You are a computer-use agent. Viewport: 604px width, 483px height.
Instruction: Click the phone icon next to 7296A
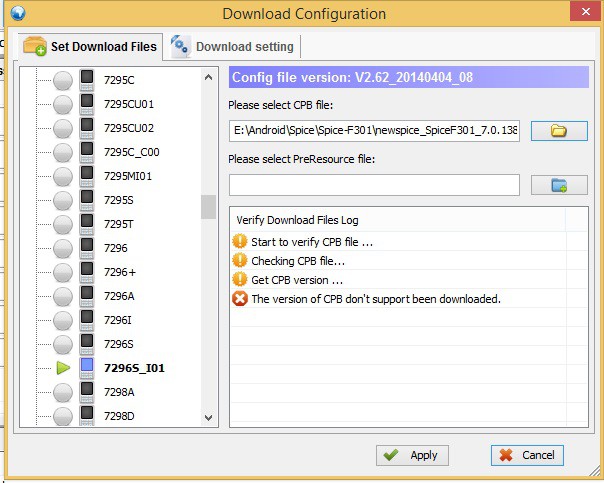(x=87, y=296)
